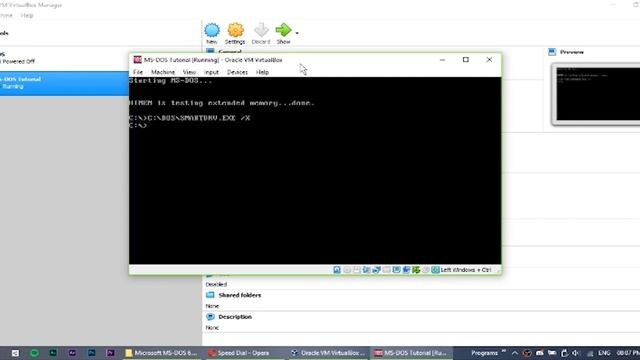Click the VM window title bar icon
The height and width of the screenshot is (360, 640).
pos(138,60)
